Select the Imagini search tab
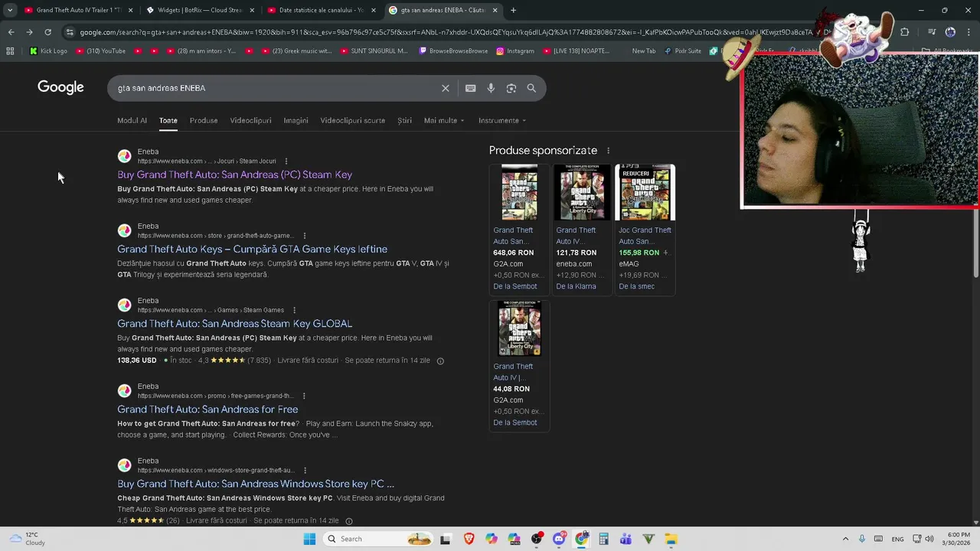This screenshot has height=551, width=980. coord(296,120)
